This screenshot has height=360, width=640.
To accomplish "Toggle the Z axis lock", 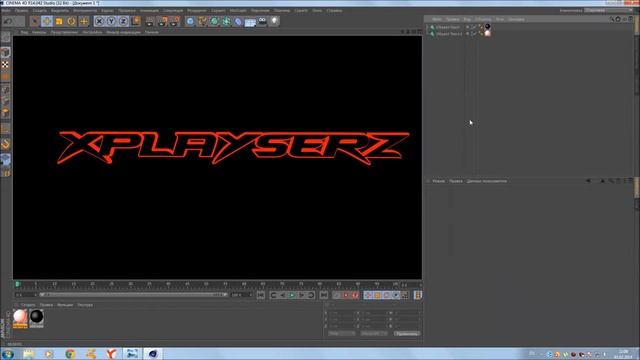I will click(x=123, y=21).
